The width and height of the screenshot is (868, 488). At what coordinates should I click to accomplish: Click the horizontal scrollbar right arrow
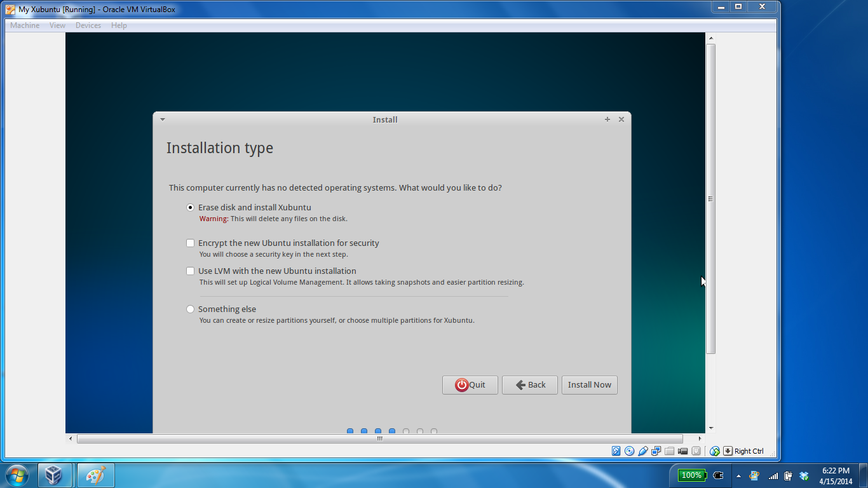pyautogui.click(x=700, y=438)
